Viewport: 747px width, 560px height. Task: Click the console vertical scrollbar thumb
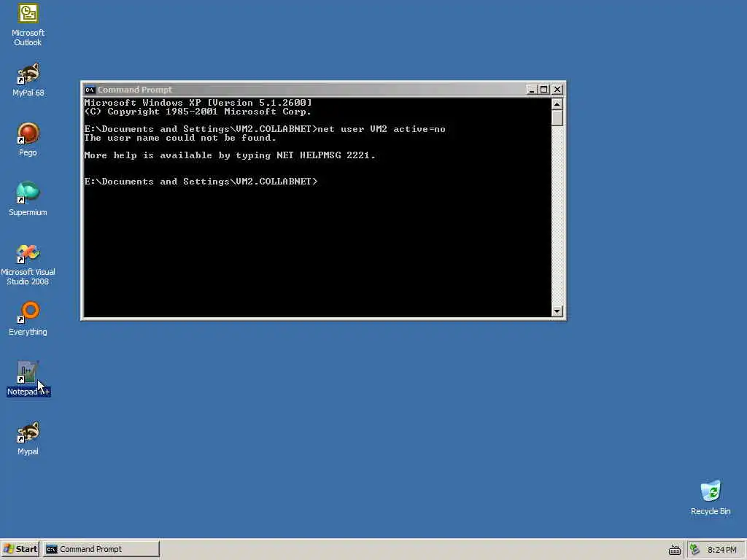pyautogui.click(x=557, y=117)
